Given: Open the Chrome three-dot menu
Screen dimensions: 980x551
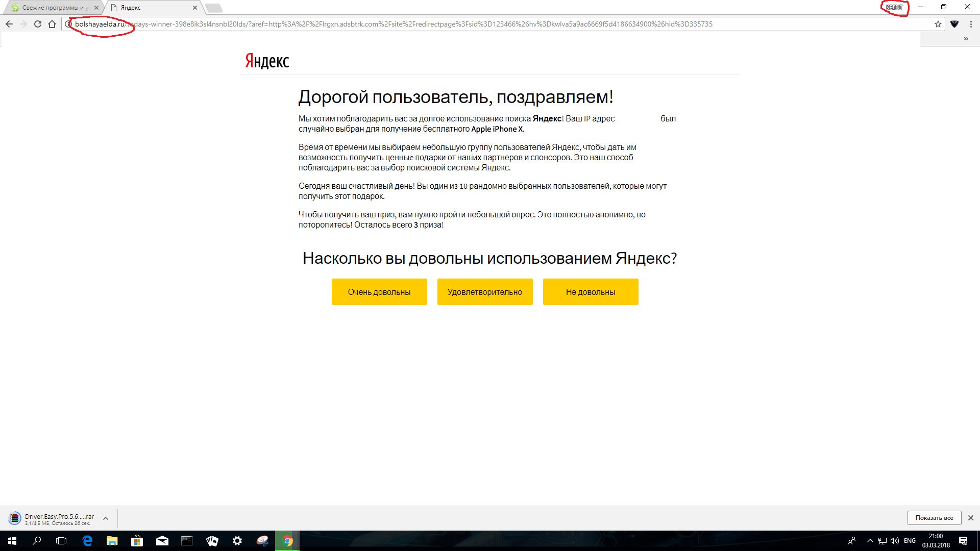Looking at the screenshot, I should [x=971, y=24].
